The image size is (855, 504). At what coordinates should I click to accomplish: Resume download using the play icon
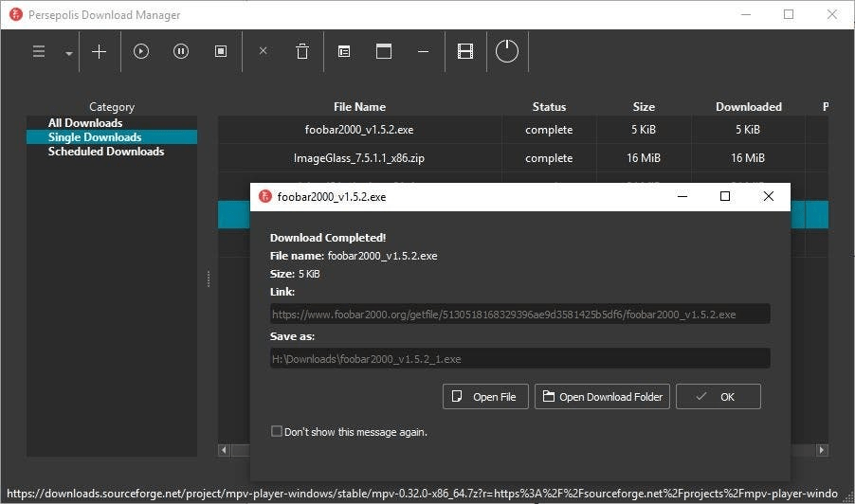point(141,52)
